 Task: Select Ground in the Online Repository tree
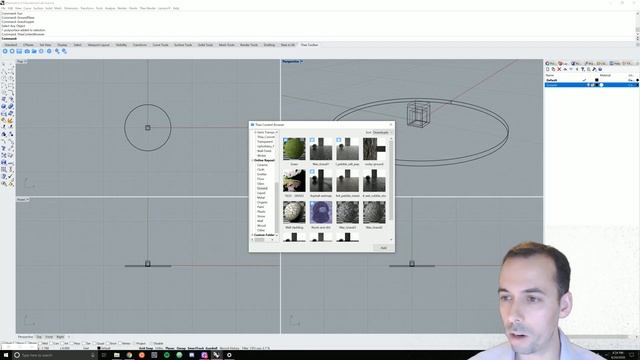click(262, 188)
